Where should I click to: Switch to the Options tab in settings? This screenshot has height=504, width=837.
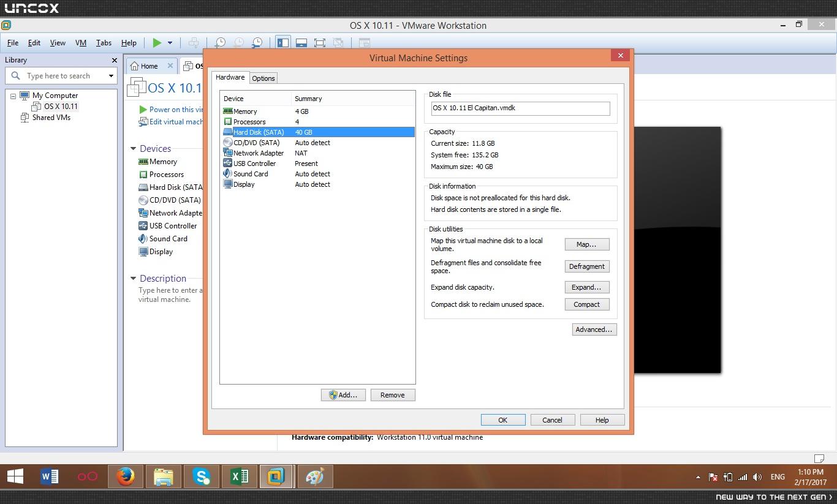point(263,78)
